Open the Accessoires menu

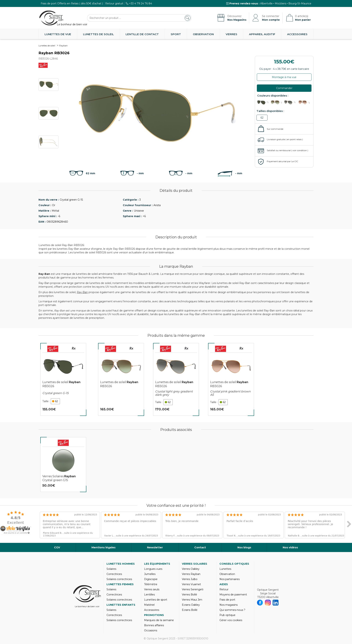[297, 34]
